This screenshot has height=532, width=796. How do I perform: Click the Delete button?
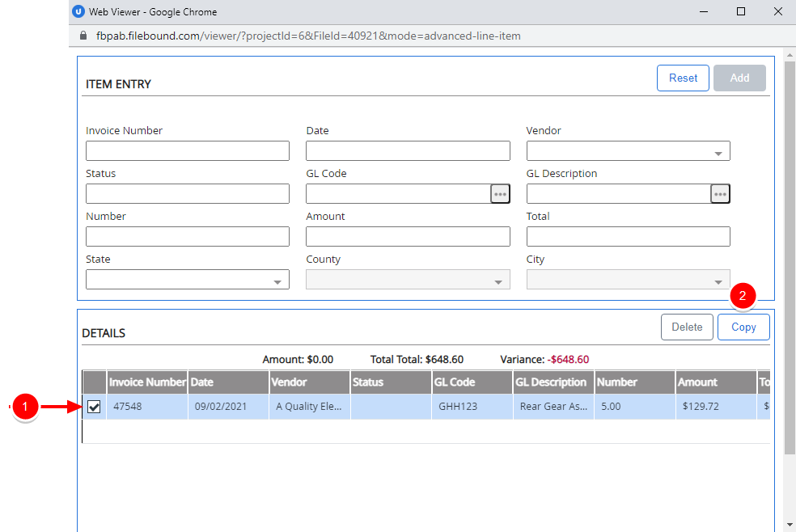(x=687, y=327)
